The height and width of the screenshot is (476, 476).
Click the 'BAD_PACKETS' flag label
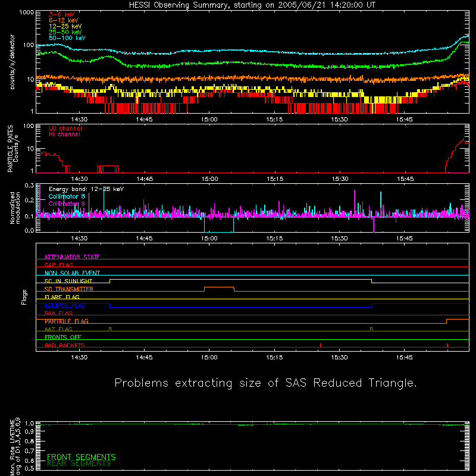coord(65,346)
